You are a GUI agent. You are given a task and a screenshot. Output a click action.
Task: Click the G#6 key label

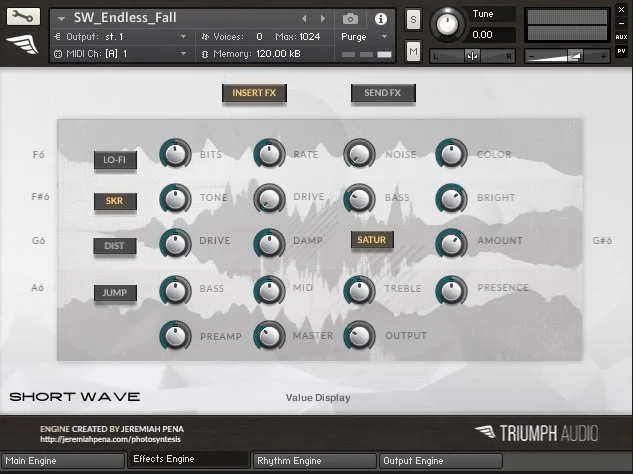pos(602,241)
